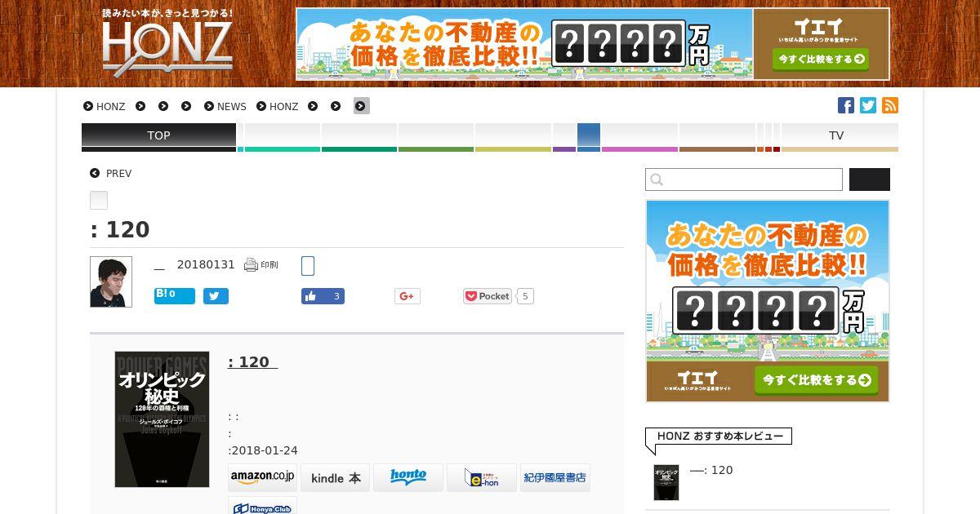The image size is (980, 514).
Task: Open the honto store button
Action: [x=408, y=477]
